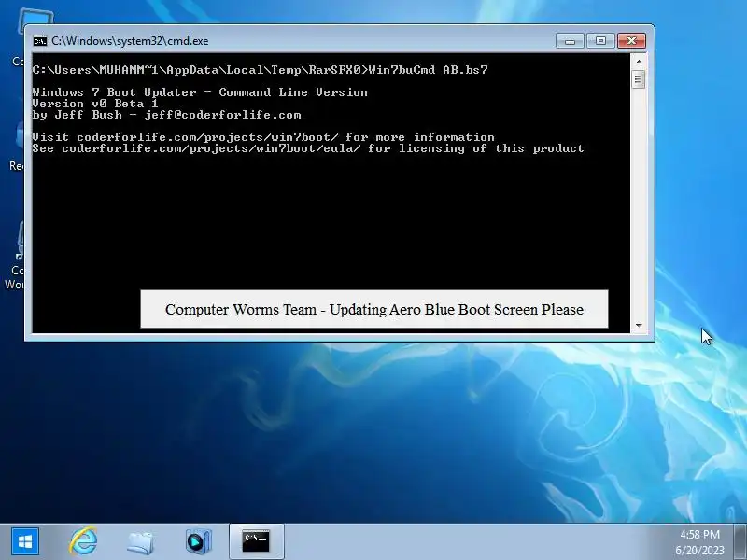
Task: Click the console scrollbar down arrow
Action: pos(639,325)
